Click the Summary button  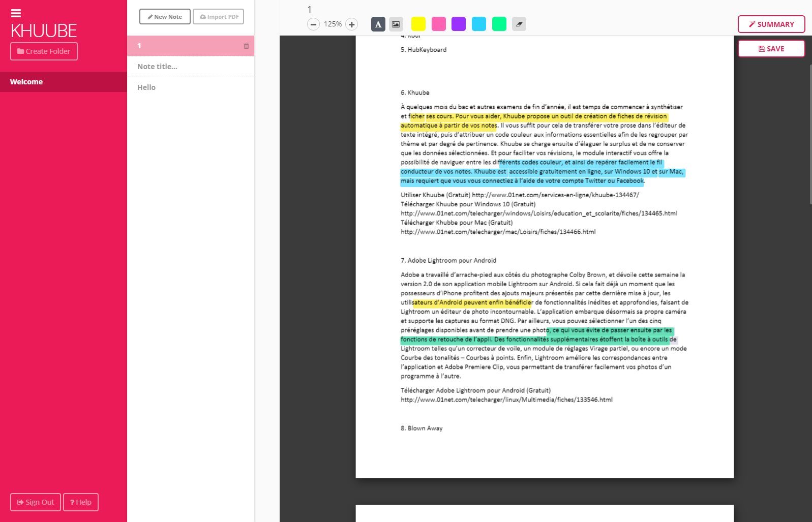tap(771, 24)
